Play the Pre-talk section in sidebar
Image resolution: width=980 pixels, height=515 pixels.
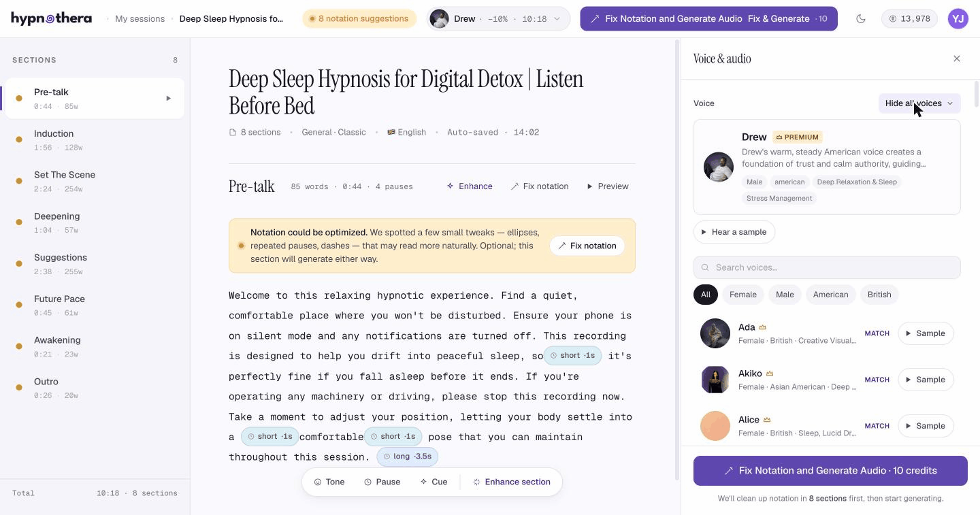tap(169, 99)
